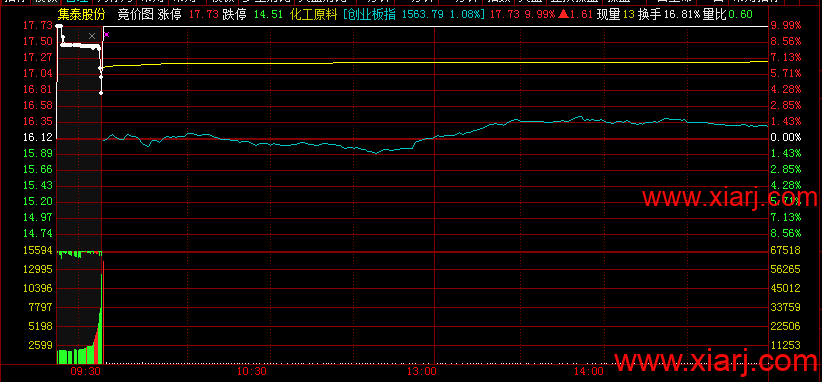
Task: Click the magenta star marker near limit-up line
Action: click(x=106, y=35)
